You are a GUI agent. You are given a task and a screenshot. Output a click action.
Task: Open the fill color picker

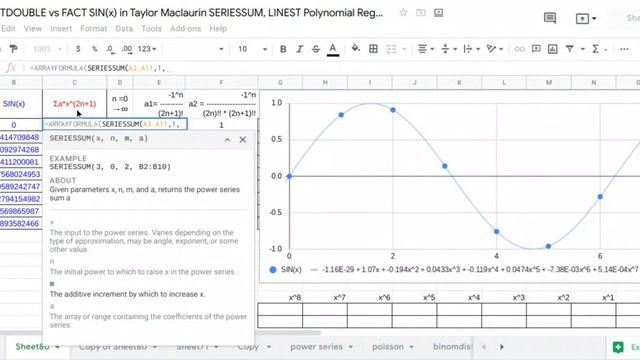pyautogui.click(x=356, y=49)
